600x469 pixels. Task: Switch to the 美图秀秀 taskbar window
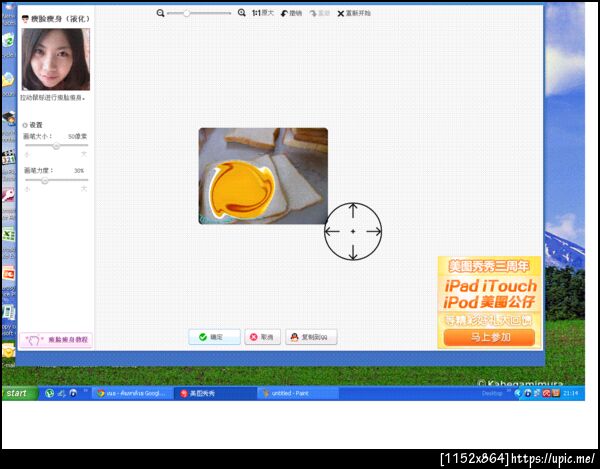click(215, 393)
